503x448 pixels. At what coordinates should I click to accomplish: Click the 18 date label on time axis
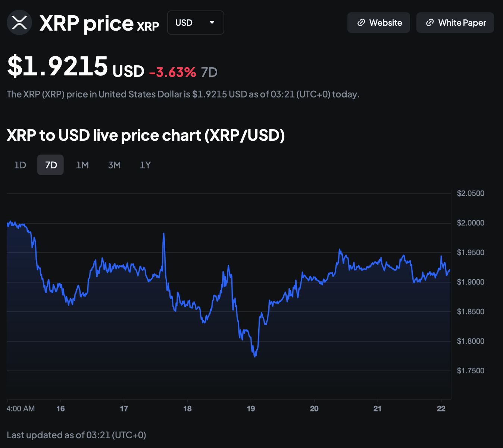point(187,408)
